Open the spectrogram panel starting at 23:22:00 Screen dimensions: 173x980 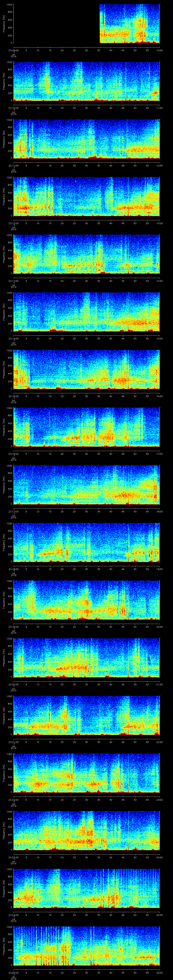point(87,773)
